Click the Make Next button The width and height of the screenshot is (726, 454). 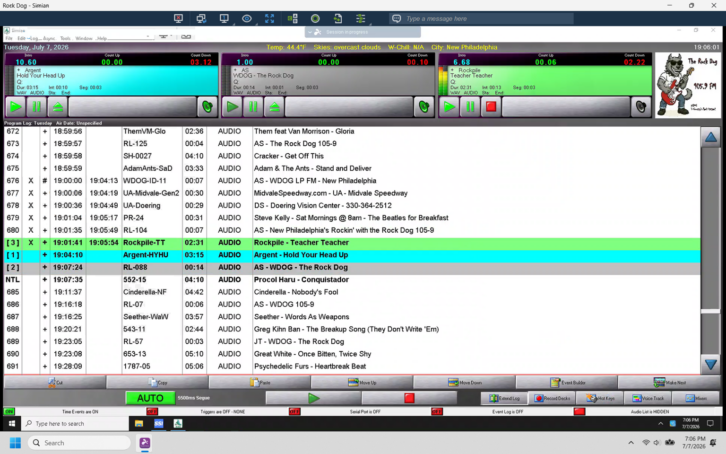click(x=669, y=383)
